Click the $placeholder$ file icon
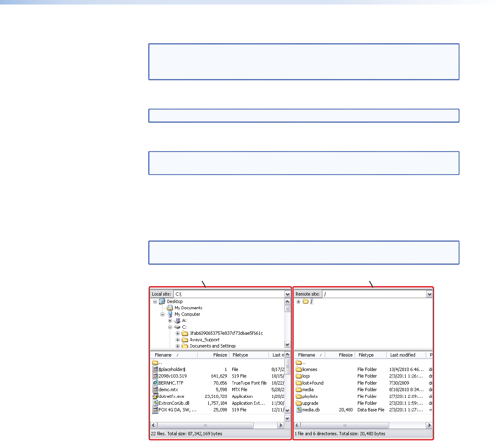The width and height of the screenshot is (504, 441). [155, 369]
